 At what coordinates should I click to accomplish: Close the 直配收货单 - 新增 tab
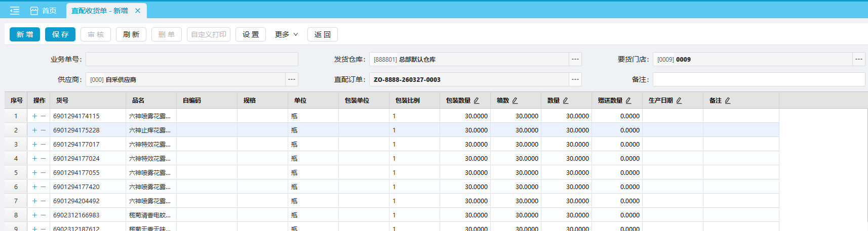point(138,11)
